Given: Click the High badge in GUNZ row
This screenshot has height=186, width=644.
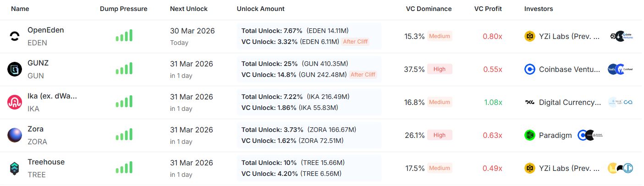Looking at the screenshot, I should tap(439, 69).
